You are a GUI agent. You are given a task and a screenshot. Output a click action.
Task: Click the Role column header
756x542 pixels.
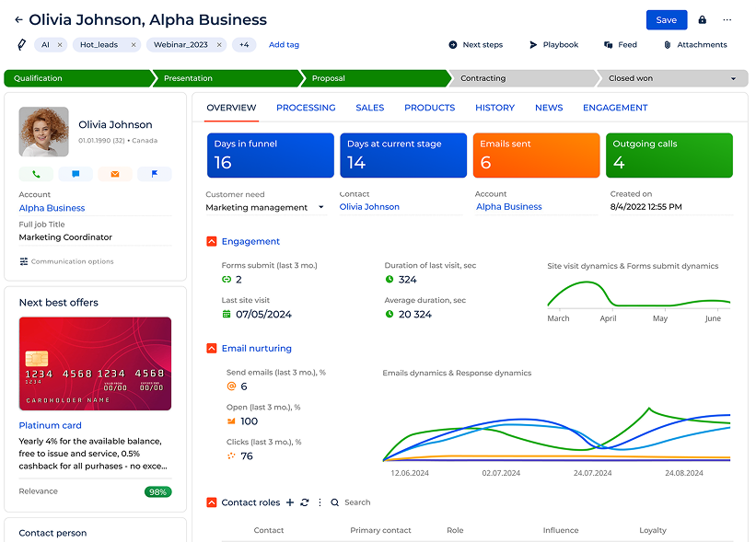[455, 530]
